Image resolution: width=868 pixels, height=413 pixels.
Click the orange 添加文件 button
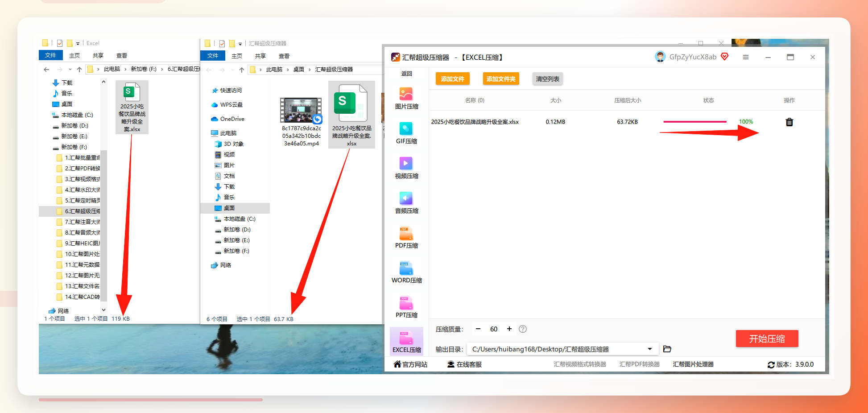(x=452, y=79)
